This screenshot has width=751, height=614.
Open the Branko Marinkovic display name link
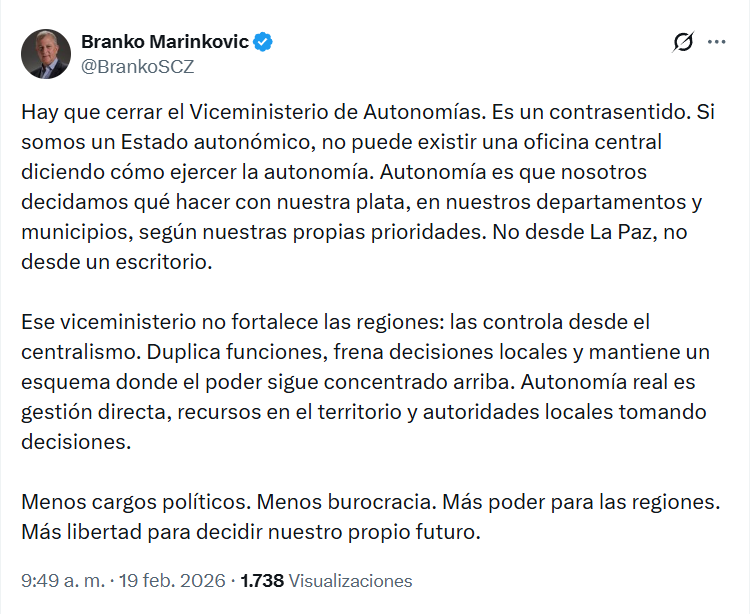(x=164, y=42)
